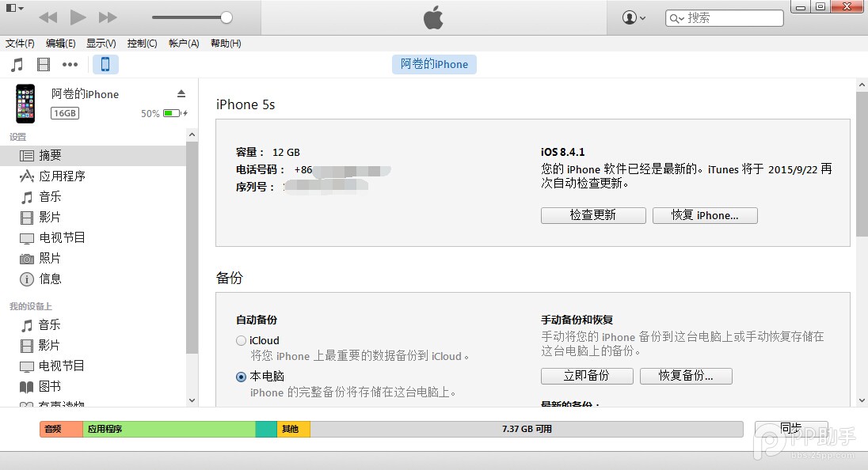Click 7.37 GB 可用 free space segment
Viewport: 868px width, 470px height.
point(527,429)
